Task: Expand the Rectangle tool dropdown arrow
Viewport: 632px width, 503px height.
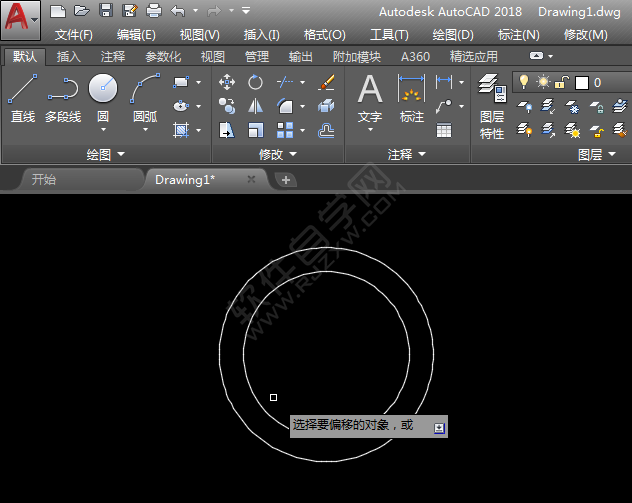Action: [x=199, y=82]
